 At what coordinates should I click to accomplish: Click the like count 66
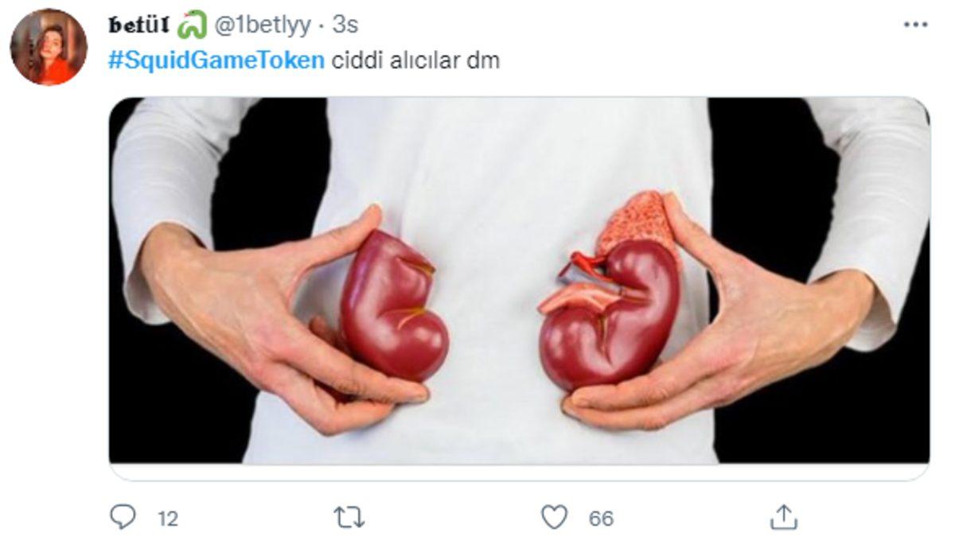(x=601, y=519)
